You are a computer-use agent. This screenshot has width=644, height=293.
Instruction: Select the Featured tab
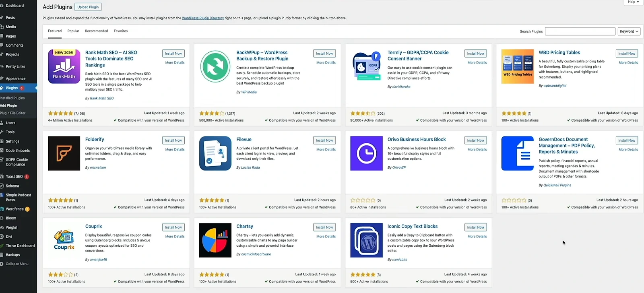point(55,31)
